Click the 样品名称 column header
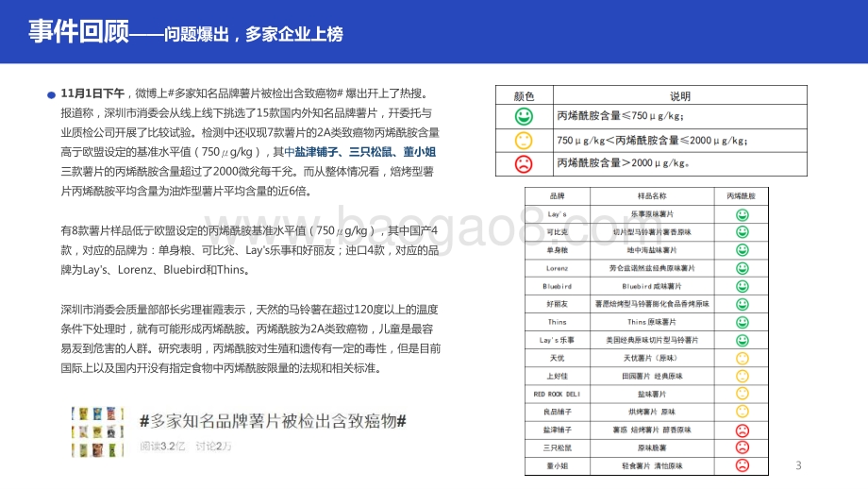Screen dimensions: 868x489 click(x=652, y=196)
